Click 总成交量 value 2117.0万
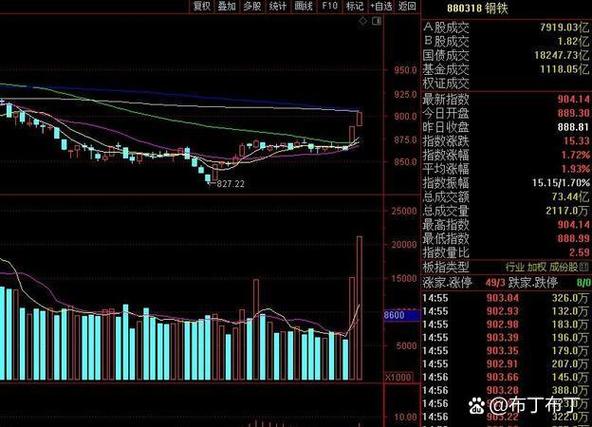The width and height of the screenshot is (592, 427). pyautogui.click(x=567, y=211)
